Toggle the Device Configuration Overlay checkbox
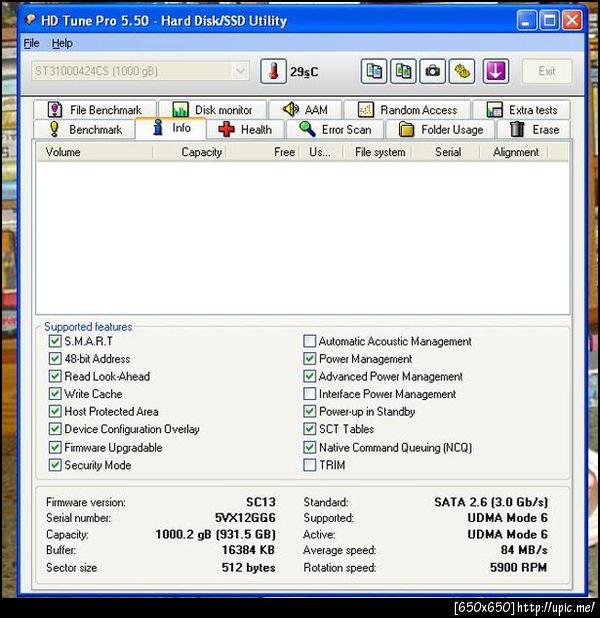 55,429
